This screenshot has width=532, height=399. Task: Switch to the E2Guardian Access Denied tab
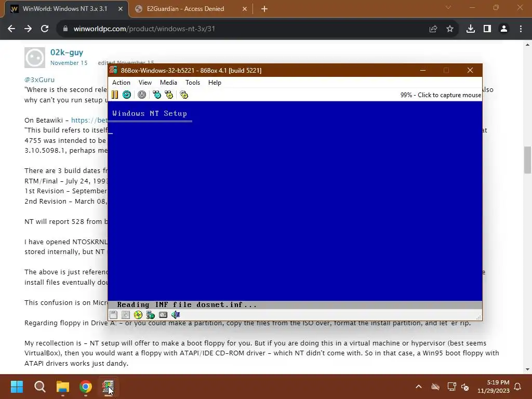pyautogui.click(x=185, y=9)
